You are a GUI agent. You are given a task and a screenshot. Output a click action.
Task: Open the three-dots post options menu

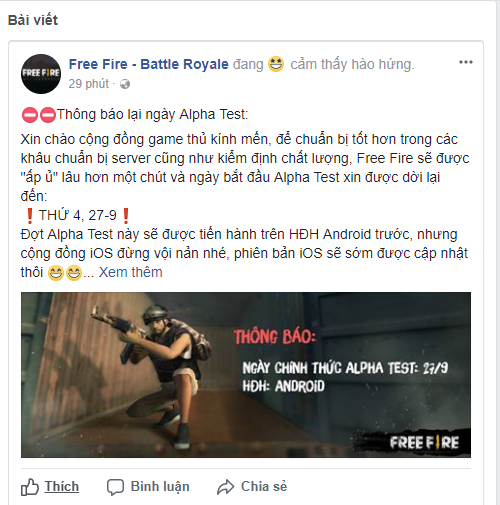466,62
